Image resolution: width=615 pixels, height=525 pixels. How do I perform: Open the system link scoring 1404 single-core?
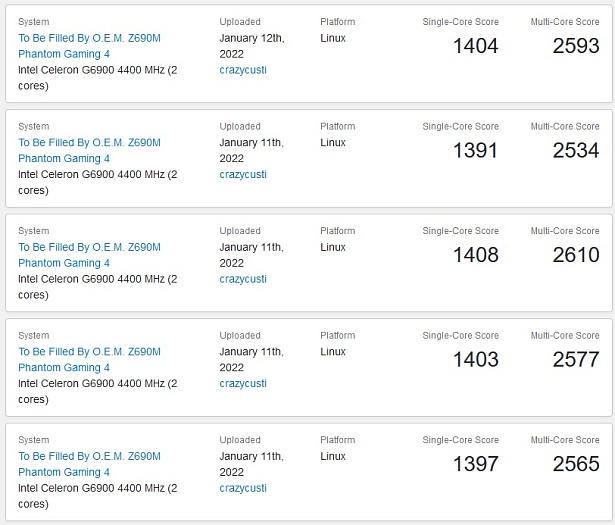89,46
